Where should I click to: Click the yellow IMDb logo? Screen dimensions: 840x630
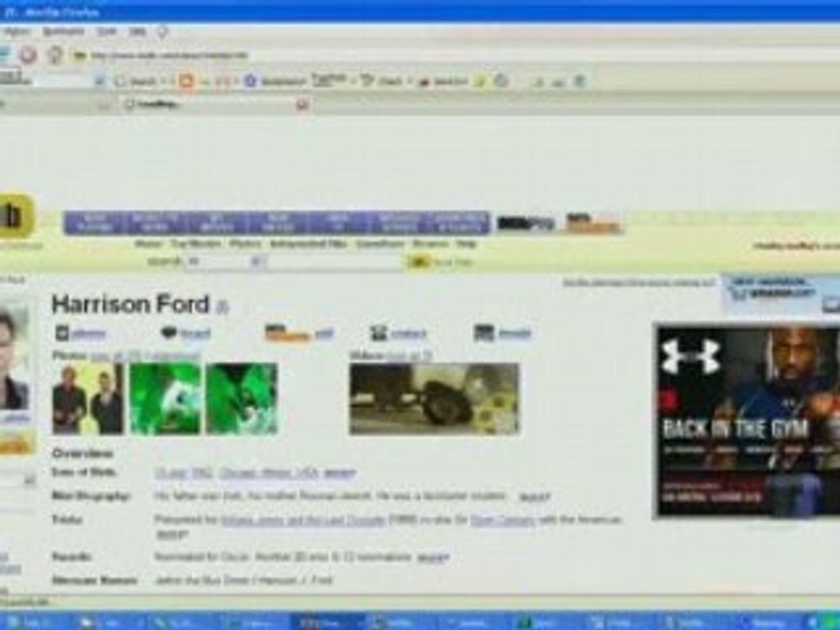pos(15,216)
